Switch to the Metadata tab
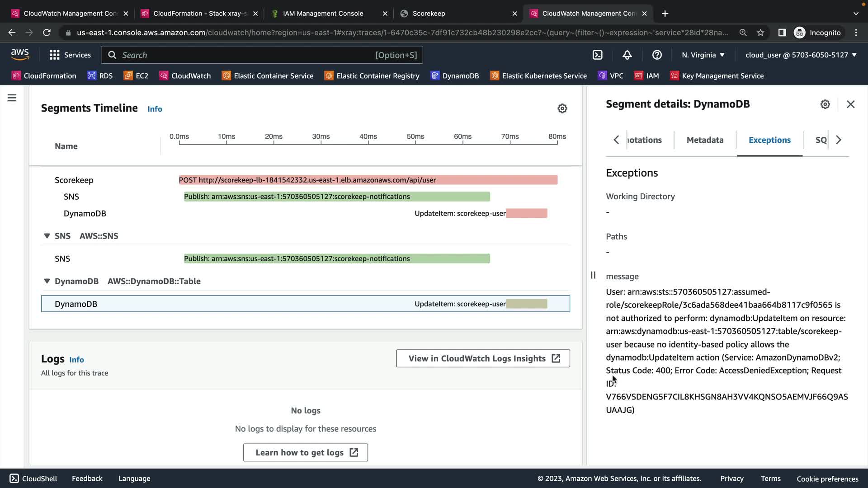The height and width of the screenshot is (488, 868). [x=705, y=140]
